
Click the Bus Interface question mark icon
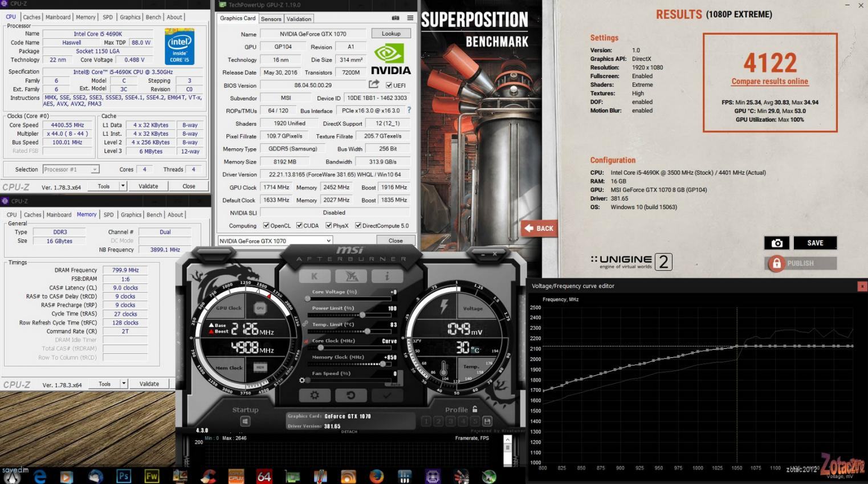click(x=409, y=110)
